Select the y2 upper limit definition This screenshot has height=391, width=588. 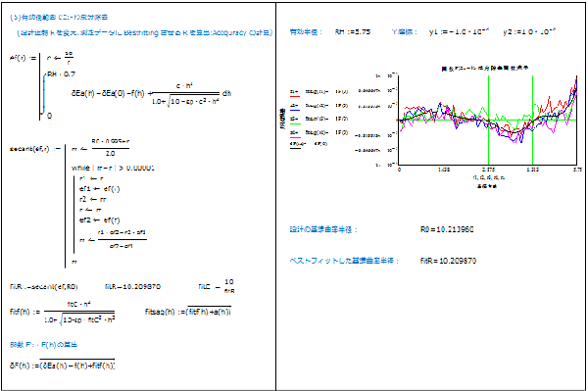[x=529, y=32]
